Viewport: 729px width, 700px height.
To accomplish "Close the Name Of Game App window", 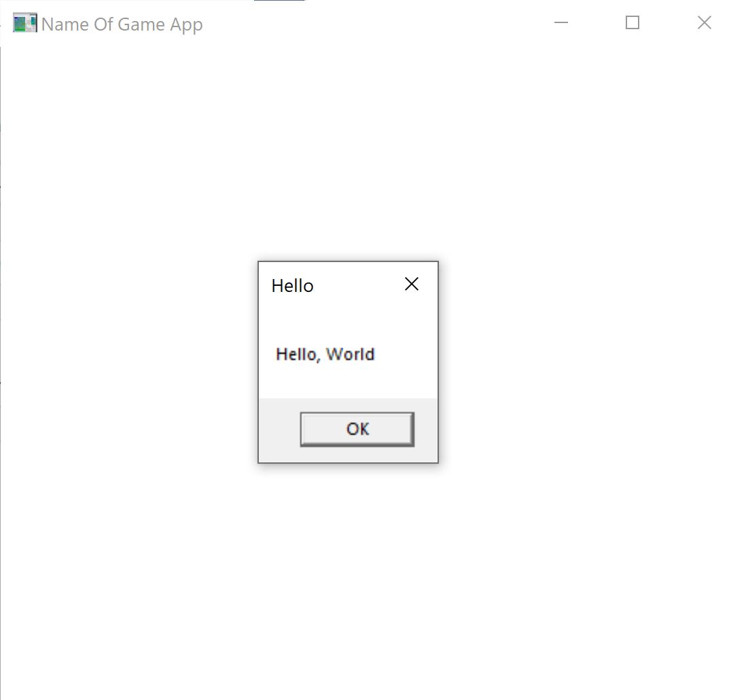I will 704,22.
